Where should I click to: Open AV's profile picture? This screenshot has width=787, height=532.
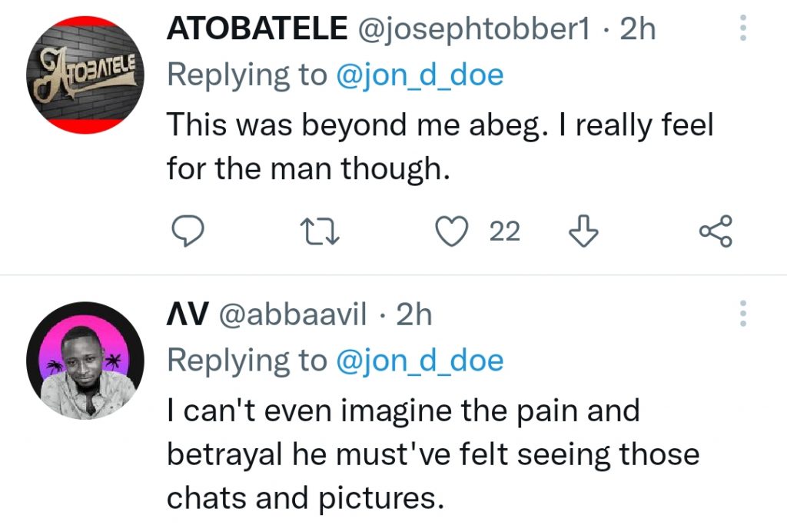coord(85,361)
